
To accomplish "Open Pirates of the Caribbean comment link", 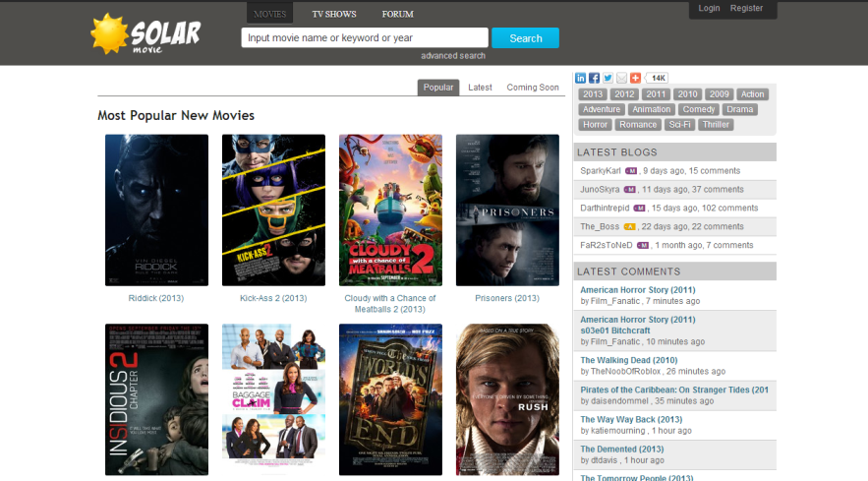I will [674, 391].
